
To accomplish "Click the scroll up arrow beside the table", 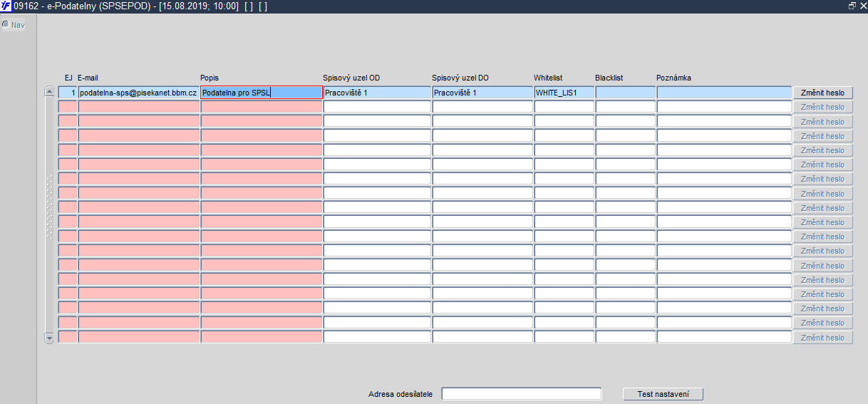I will 49,91.
